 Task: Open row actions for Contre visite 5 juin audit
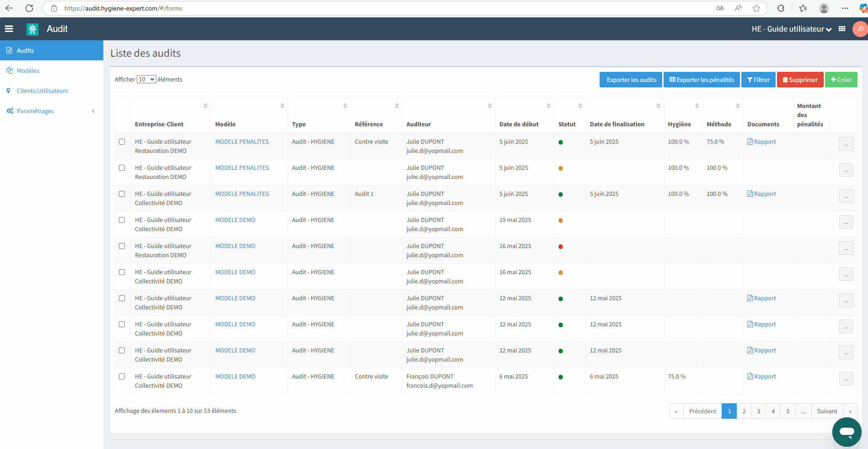coord(846,144)
